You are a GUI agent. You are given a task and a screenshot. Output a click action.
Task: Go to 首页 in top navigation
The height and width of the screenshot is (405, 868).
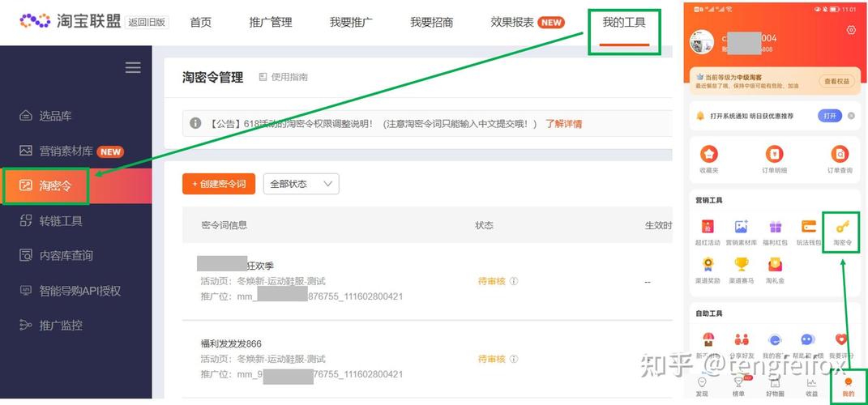(x=201, y=22)
